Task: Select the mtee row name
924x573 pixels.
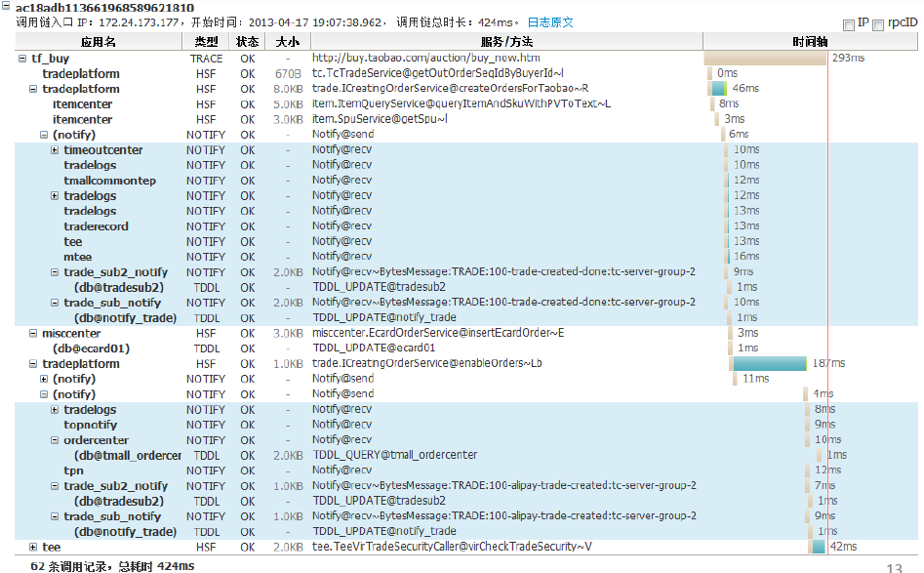Action: (x=78, y=257)
